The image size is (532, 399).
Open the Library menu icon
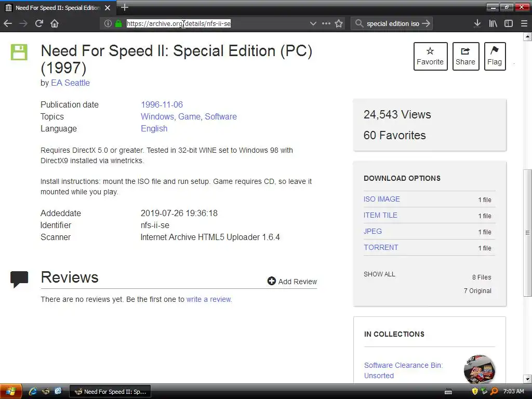(x=493, y=23)
